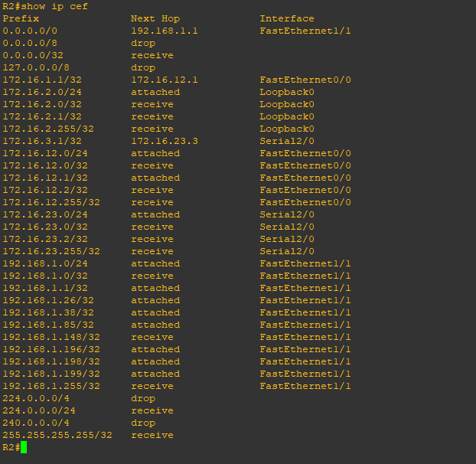Click prefix 127.0.0.0/8

(x=36, y=67)
